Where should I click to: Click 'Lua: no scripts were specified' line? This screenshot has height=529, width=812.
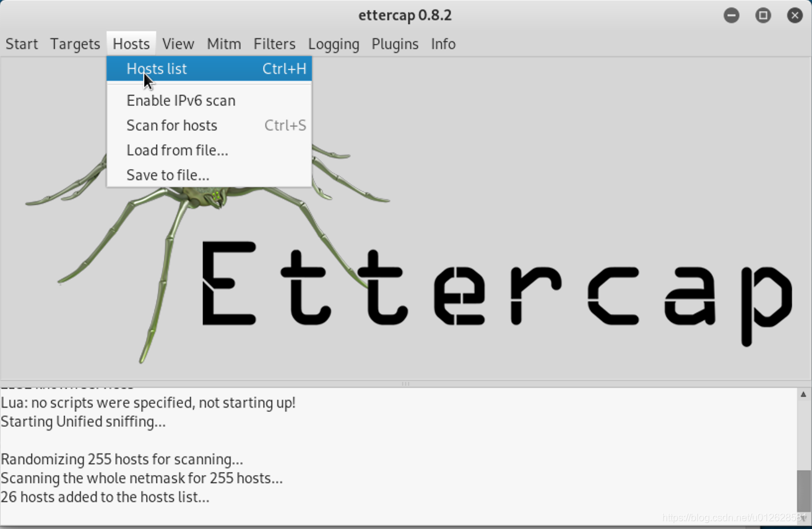[149, 403]
